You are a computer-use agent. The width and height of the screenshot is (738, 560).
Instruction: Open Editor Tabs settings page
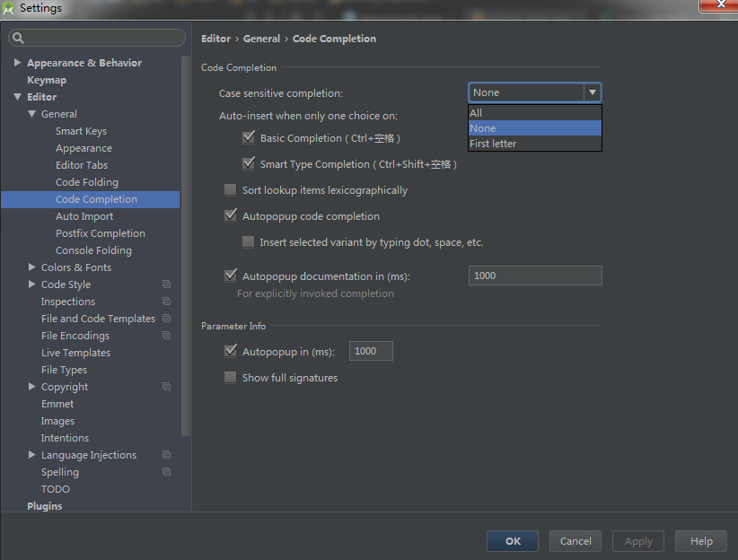(x=82, y=165)
